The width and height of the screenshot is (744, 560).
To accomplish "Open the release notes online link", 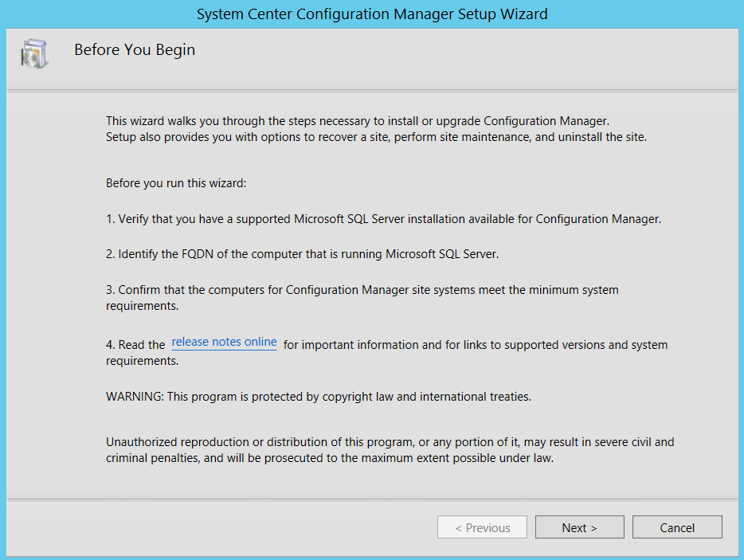I will (x=224, y=343).
